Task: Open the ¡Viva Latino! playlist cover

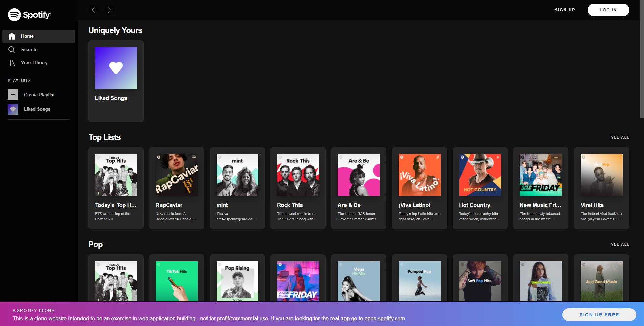Action: coord(419,175)
